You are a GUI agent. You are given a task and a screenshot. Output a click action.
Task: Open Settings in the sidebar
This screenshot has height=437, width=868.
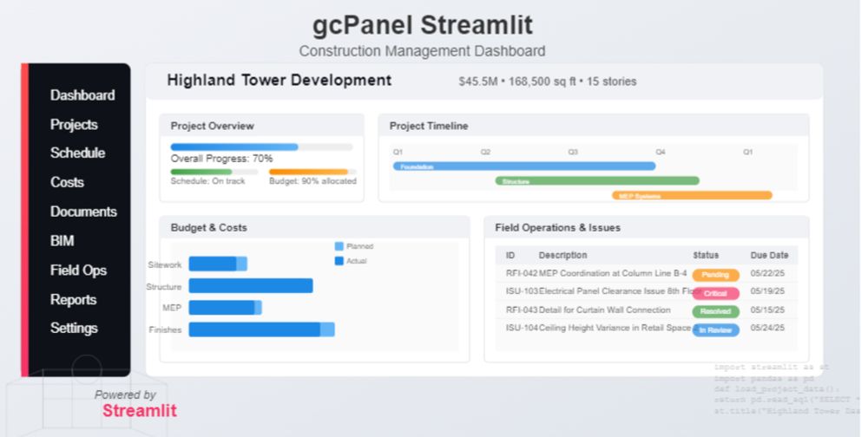pyautogui.click(x=74, y=328)
